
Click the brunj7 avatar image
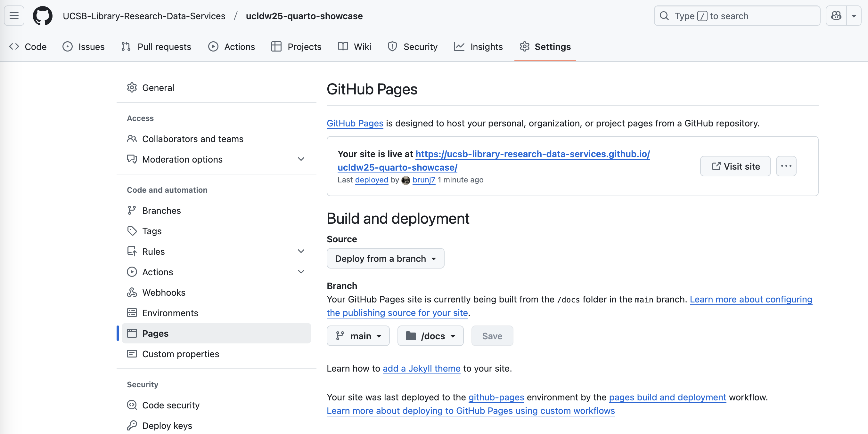click(x=406, y=180)
